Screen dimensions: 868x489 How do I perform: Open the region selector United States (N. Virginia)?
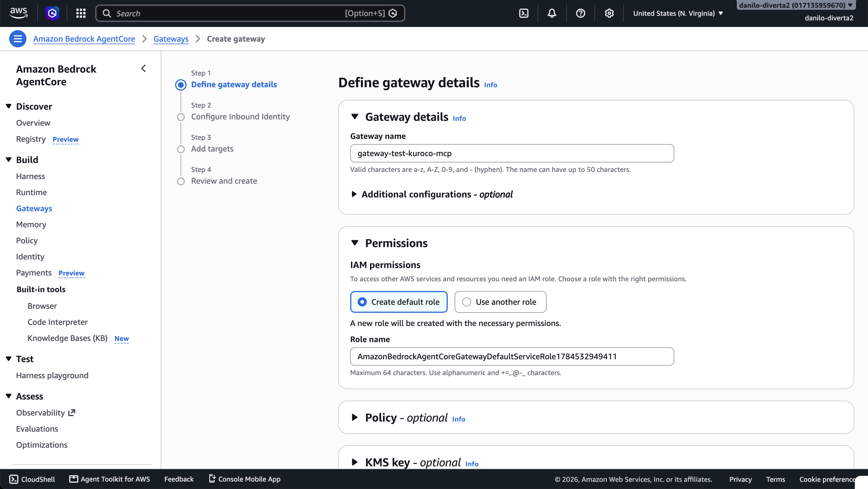(x=678, y=13)
